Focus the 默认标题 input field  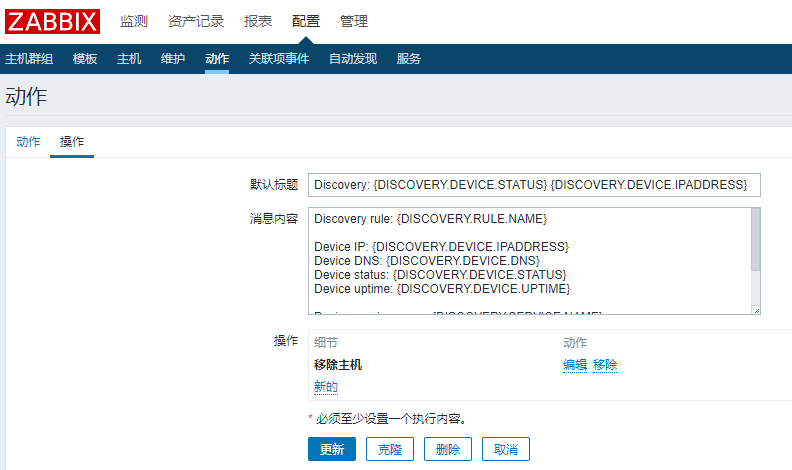(534, 185)
